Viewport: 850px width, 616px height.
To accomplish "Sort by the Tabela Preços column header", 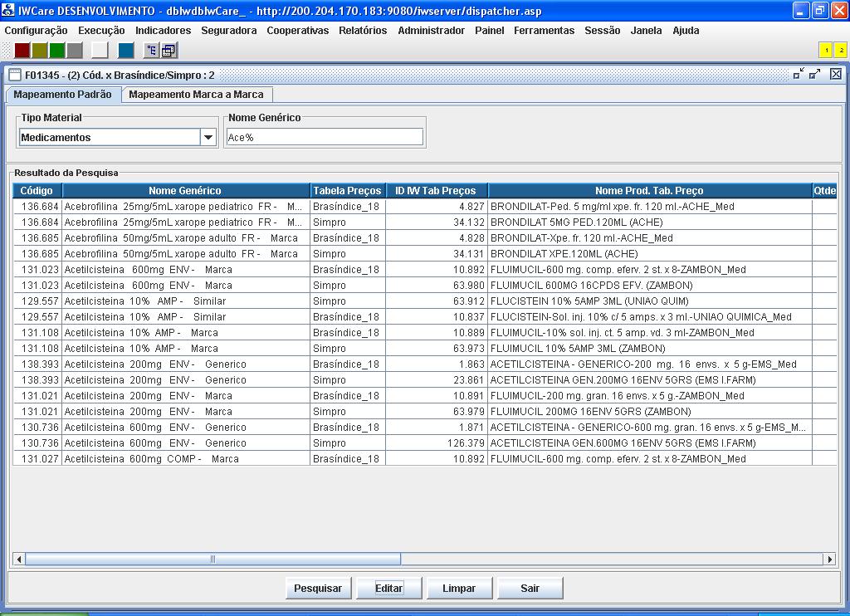I will tap(347, 190).
